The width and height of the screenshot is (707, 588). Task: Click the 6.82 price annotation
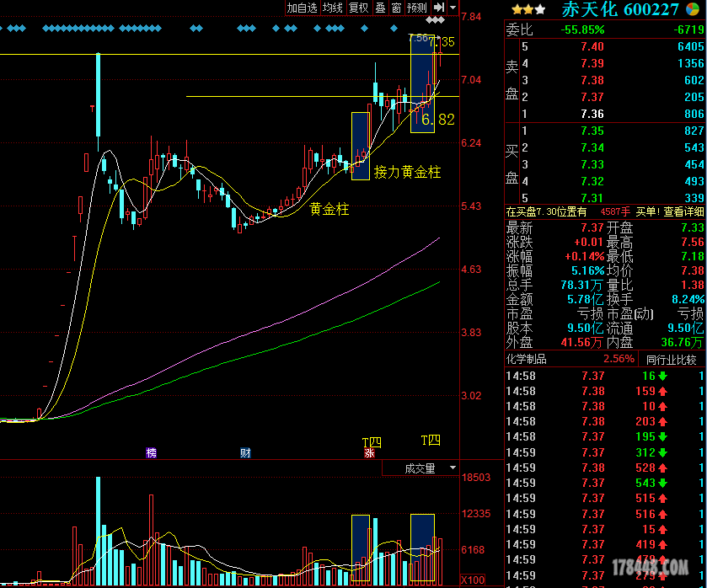click(438, 120)
